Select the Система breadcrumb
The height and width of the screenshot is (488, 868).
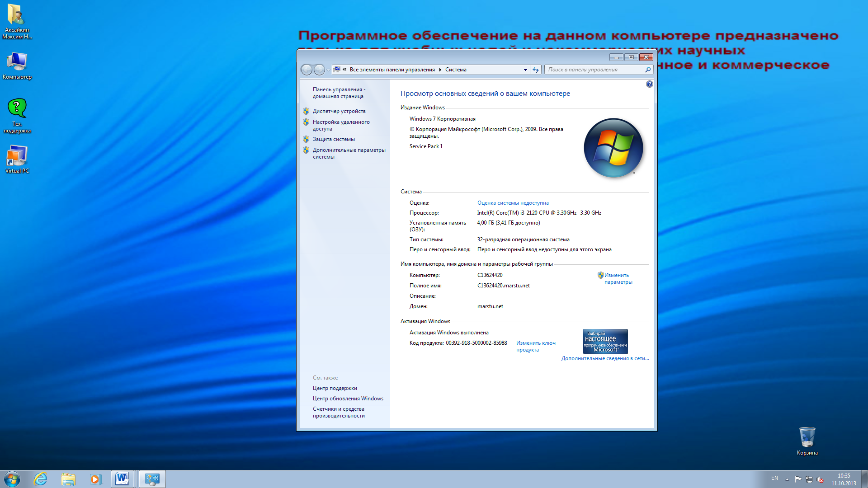[x=456, y=70]
